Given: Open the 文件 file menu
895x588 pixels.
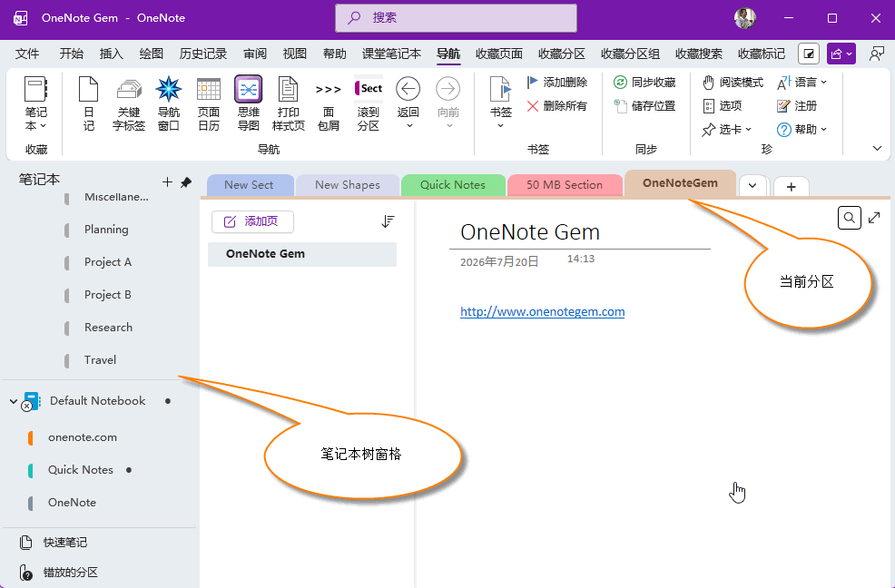Looking at the screenshot, I should coord(27,54).
